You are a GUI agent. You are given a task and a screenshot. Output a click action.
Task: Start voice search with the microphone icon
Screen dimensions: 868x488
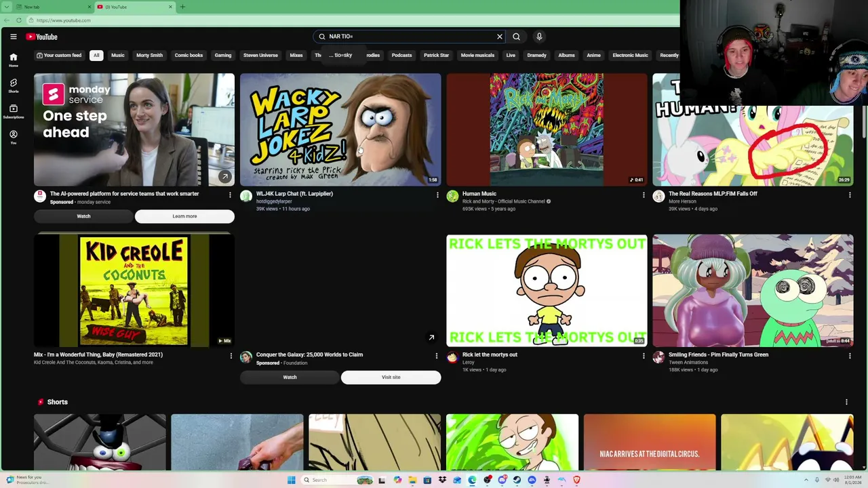539,37
